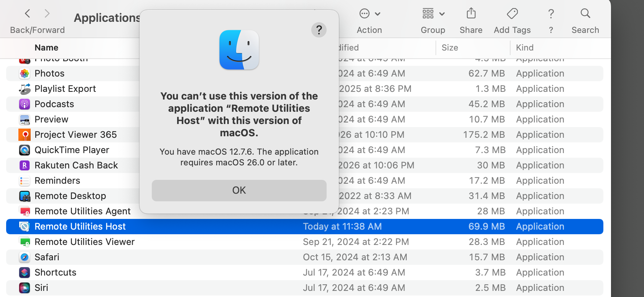Image resolution: width=644 pixels, height=297 pixels.
Task: Click the toolbar question mark help item
Action: pyautogui.click(x=551, y=14)
